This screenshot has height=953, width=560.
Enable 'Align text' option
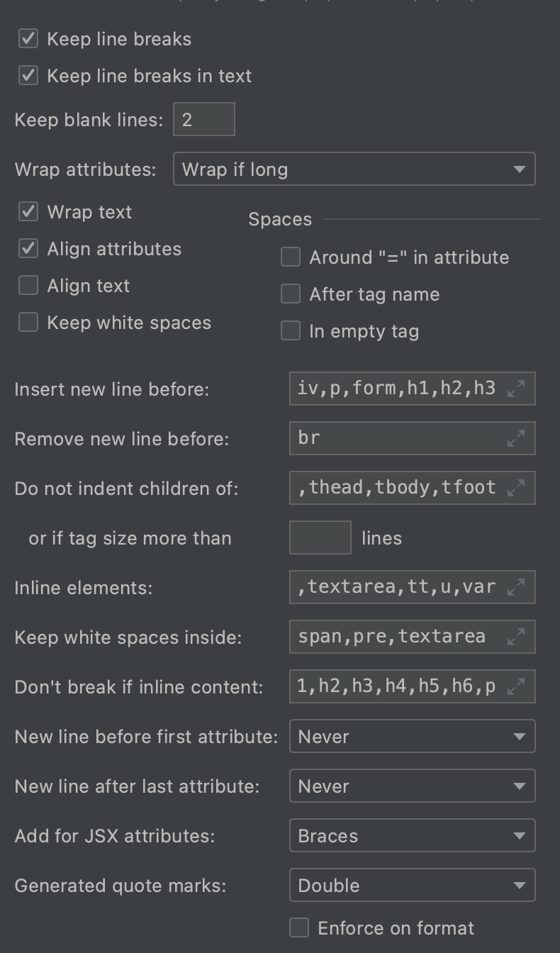tap(28, 286)
